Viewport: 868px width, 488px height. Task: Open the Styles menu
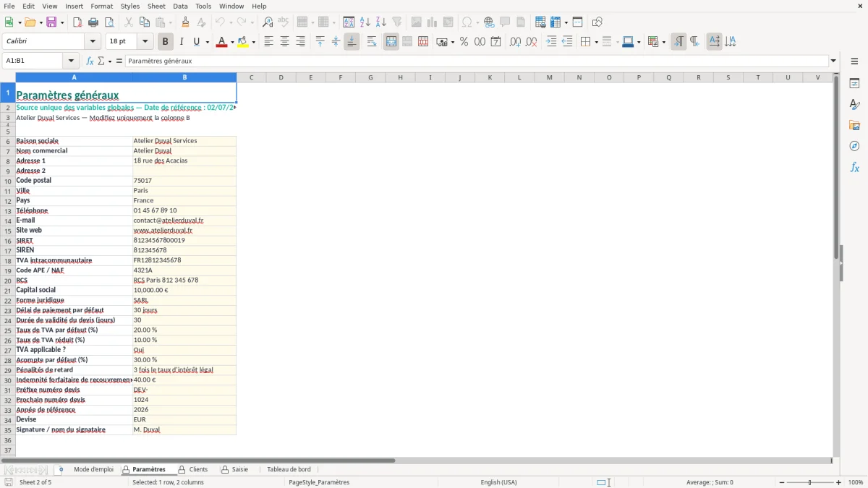[130, 6]
